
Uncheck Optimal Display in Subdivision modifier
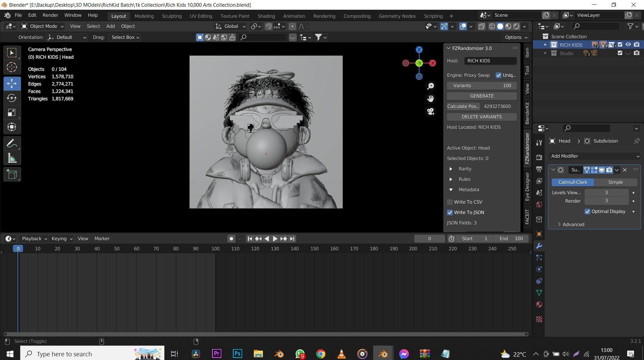(x=587, y=211)
